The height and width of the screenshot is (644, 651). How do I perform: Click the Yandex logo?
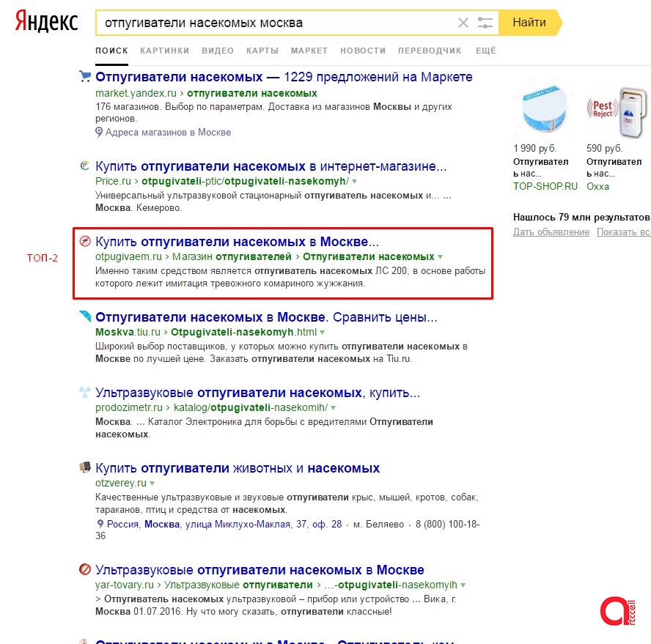tap(46, 21)
